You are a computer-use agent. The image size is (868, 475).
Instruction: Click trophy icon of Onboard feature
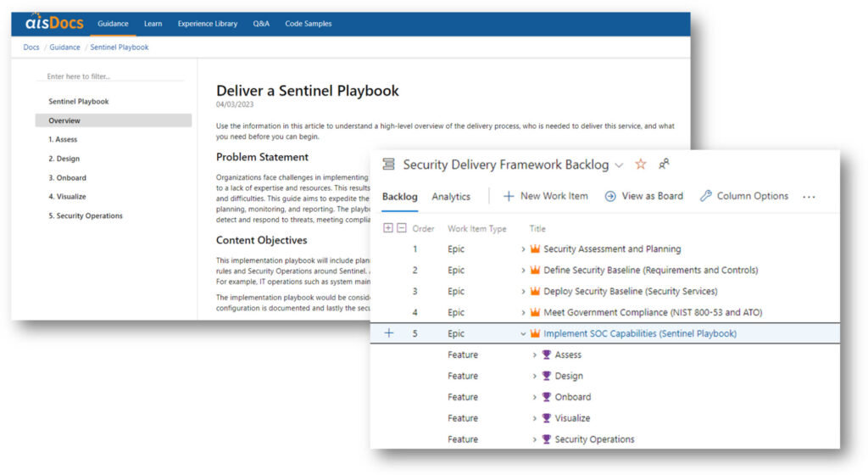click(547, 396)
